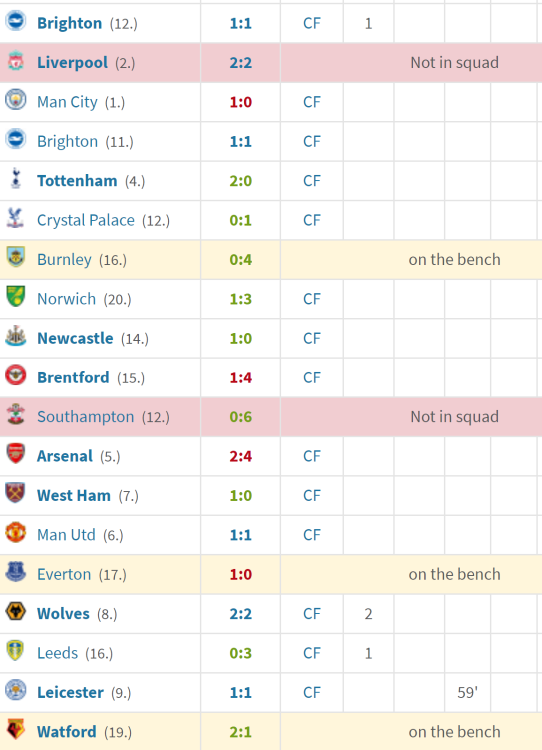The height and width of the screenshot is (750, 542).
Task: Open the Leicester team link
Action: (70, 692)
